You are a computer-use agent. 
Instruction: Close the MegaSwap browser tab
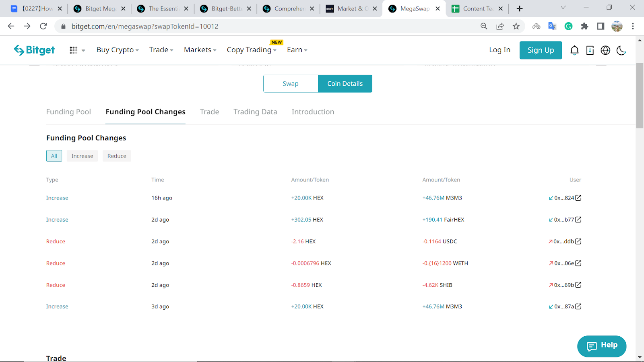click(438, 8)
